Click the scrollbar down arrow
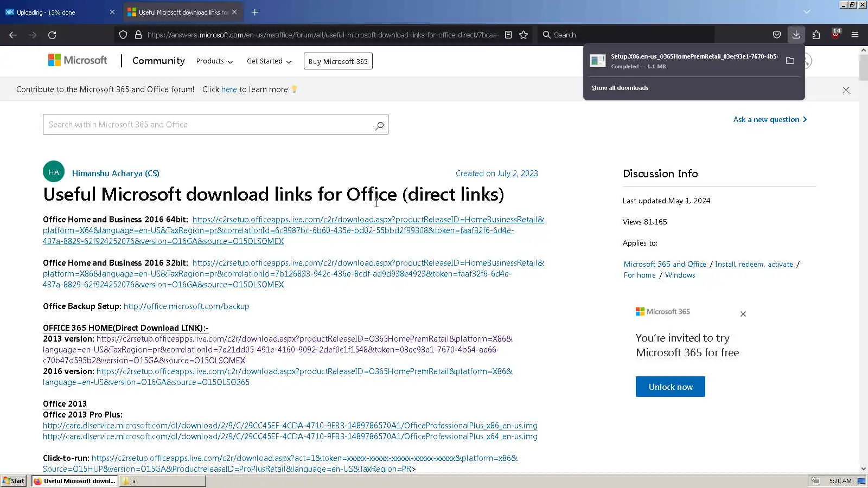The width and height of the screenshot is (868, 488). tap(863, 469)
